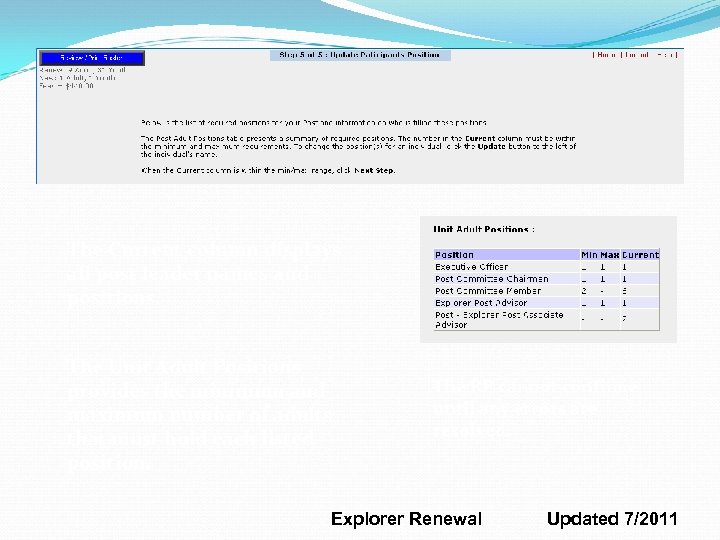Screen dimensions: 720x540
Task: Open the Home link at top right
Action: click(x=607, y=55)
